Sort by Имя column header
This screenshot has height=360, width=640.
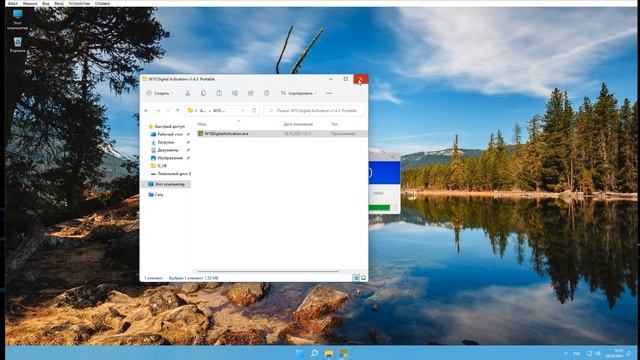202,124
